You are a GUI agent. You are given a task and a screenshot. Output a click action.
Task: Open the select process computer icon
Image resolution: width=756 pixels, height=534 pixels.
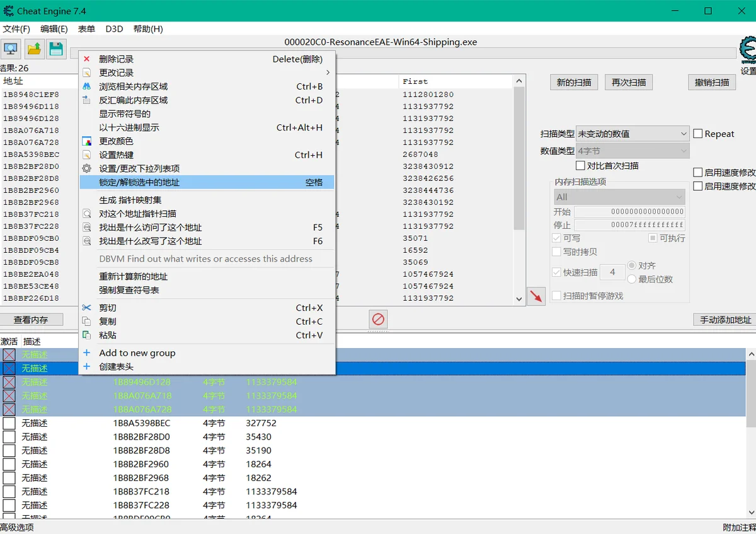click(x=11, y=49)
